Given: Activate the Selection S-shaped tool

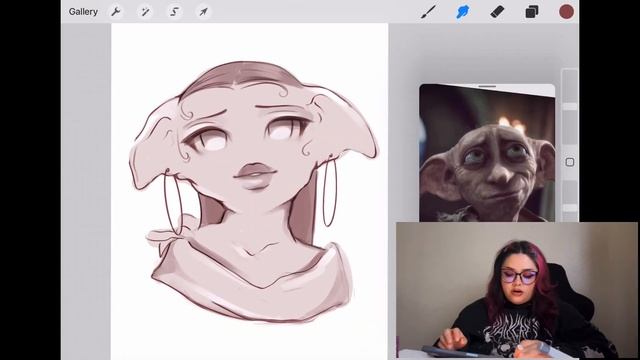Looking at the screenshot, I should (x=174, y=12).
